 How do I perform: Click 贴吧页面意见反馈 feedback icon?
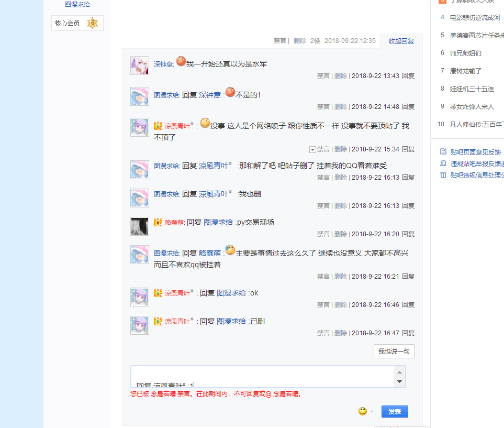443,151
